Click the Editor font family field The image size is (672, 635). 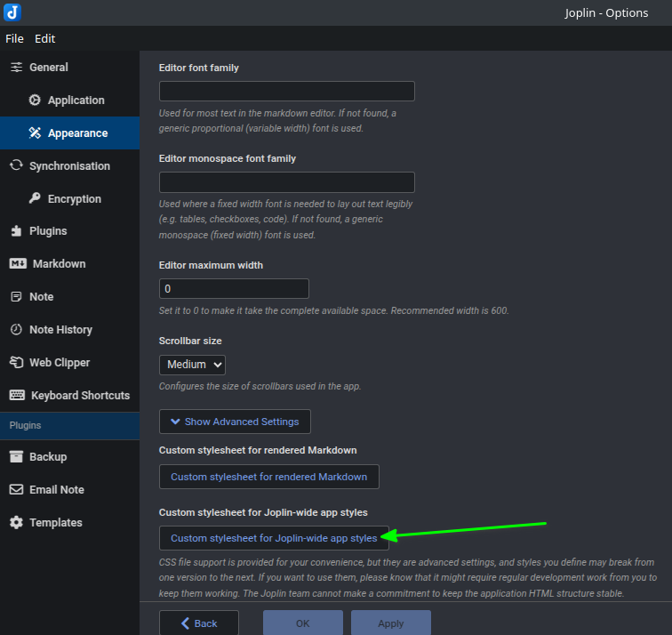(287, 91)
